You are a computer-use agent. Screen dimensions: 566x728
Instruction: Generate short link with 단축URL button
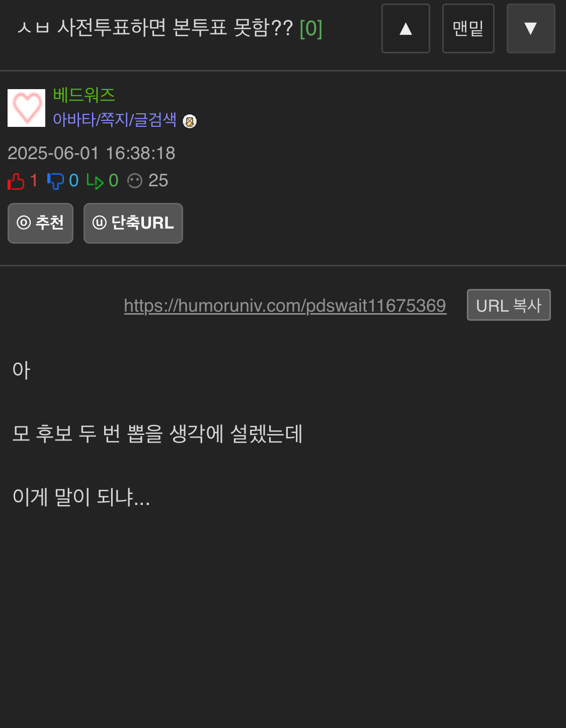click(x=133, y=223)
